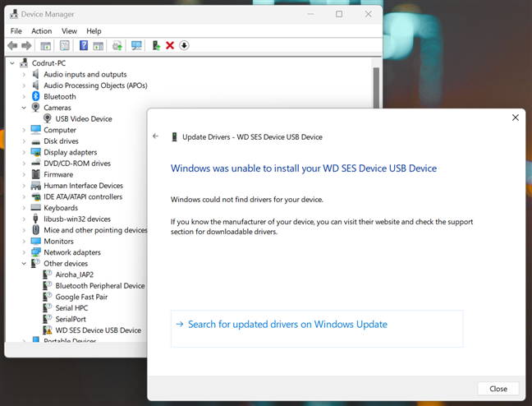Expand the Keyboards category
Screen dimensions: 532x406
click(x=24, y=208)
